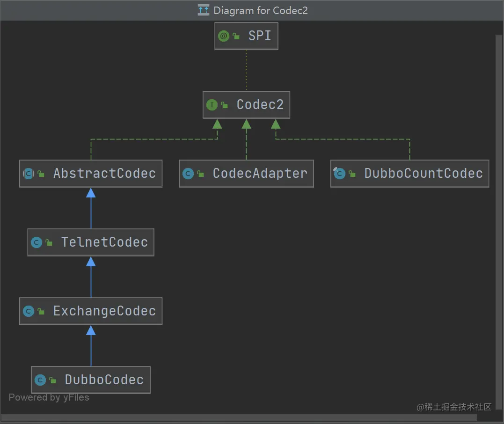The width and height of the screenshot is (504, 424).
Task: Select the CodecAdapter node label
Action: 260,174
